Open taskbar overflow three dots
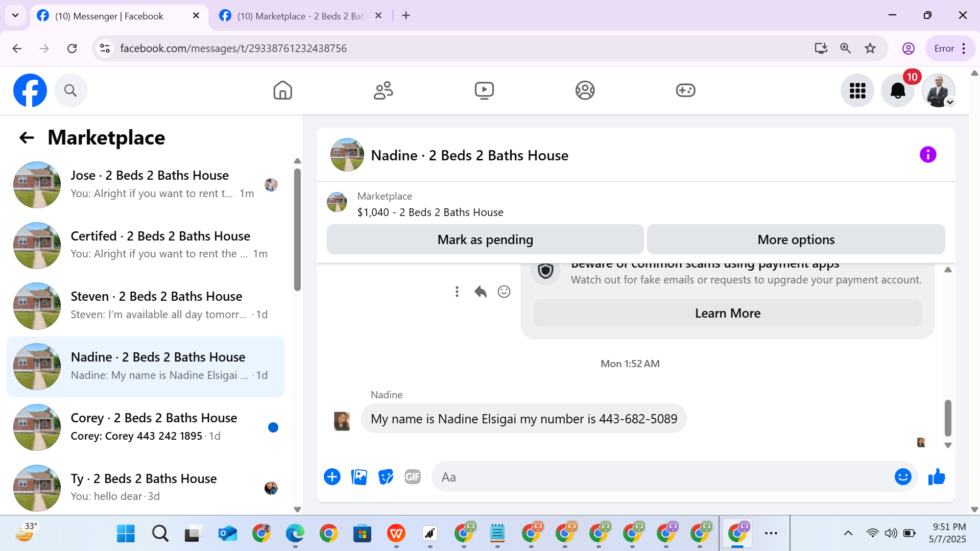This screenshot has width=980, height=551. click(771, 534)
